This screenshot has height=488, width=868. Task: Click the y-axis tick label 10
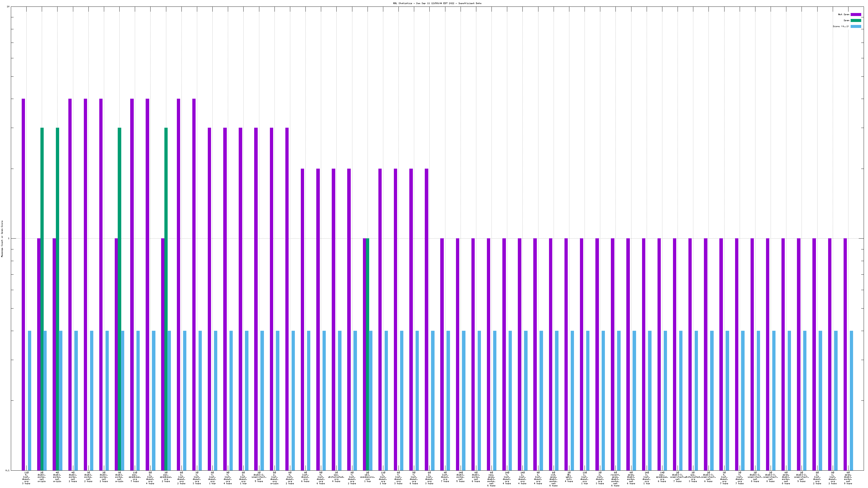pyautogui.click(x=8, y=7)
